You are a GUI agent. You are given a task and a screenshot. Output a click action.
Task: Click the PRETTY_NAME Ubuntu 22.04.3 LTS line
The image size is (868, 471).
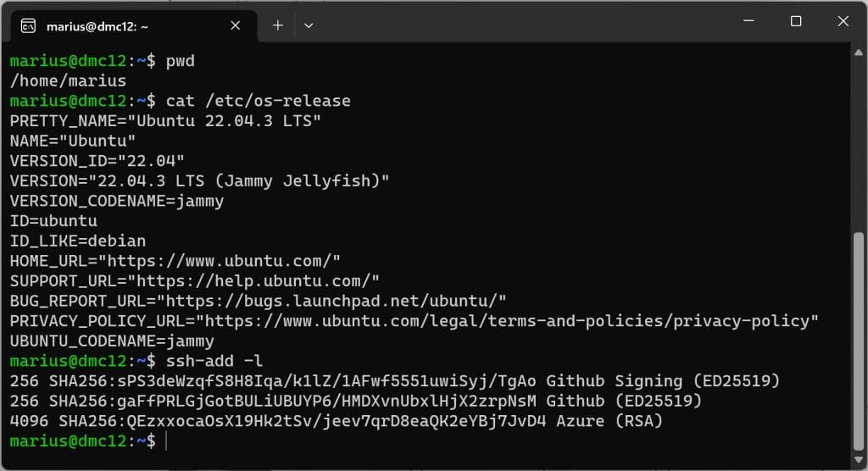pyautogui.click(x=165, y=121)
